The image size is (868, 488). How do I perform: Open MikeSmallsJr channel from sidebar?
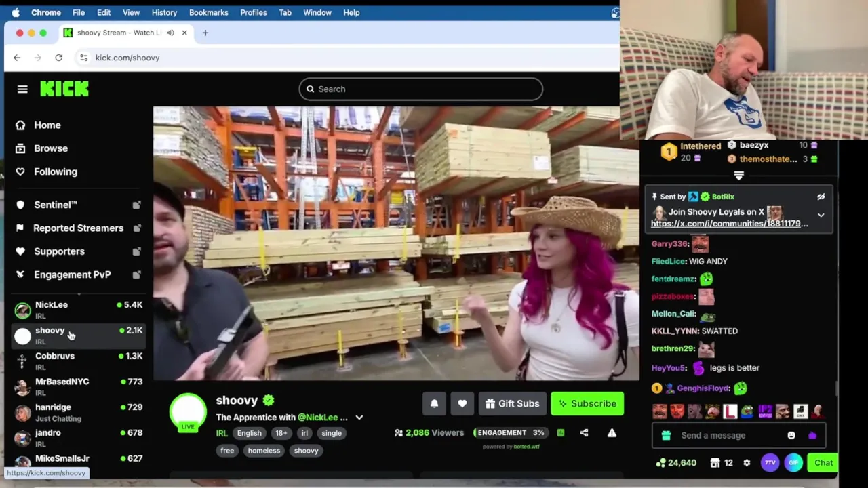(79, 460)
